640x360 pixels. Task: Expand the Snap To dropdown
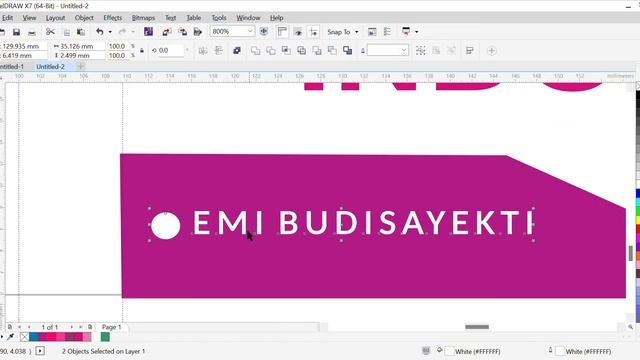[x=356, y=32]
